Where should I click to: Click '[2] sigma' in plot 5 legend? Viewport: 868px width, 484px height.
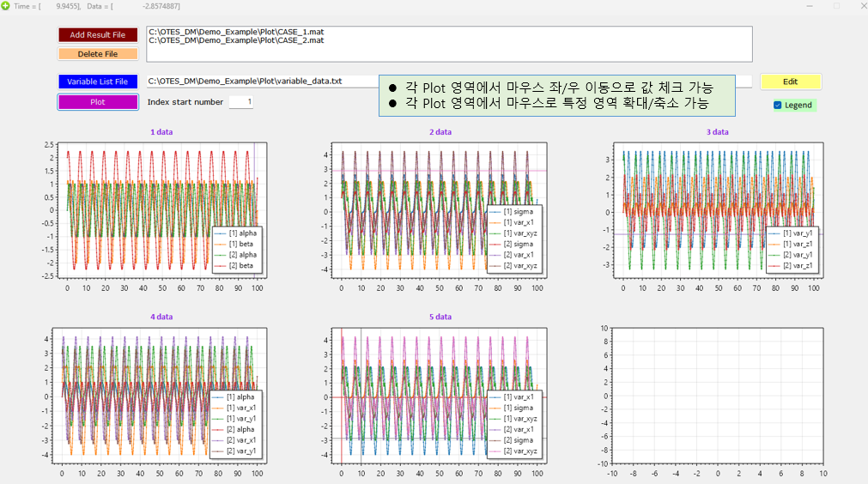519,440
